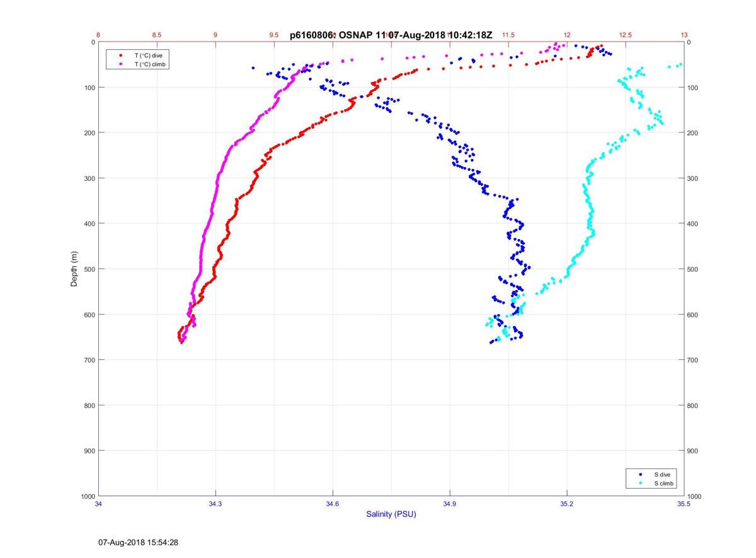Image resolution: width=756 pixels, height=558 pixels.
Task: Click the '900' depth tick on left axis
Action: click(89, 451)
